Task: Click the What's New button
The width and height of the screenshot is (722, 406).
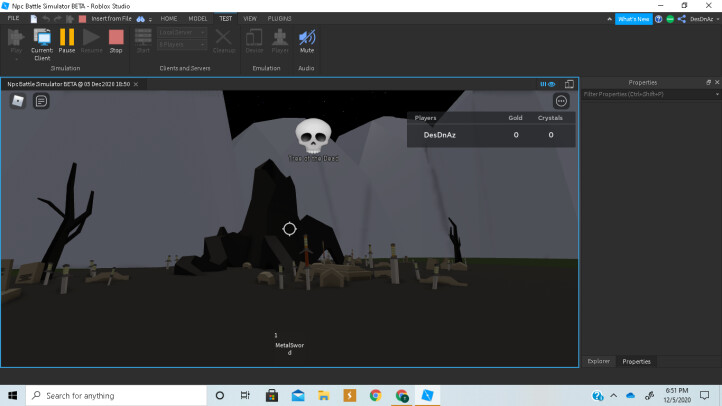Action: (x=632, y=19)
